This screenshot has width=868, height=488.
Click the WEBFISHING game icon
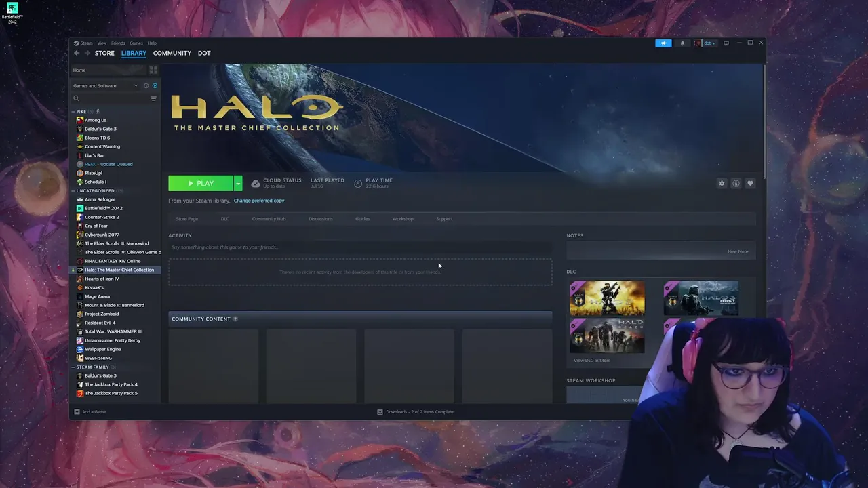click(80, 358)
